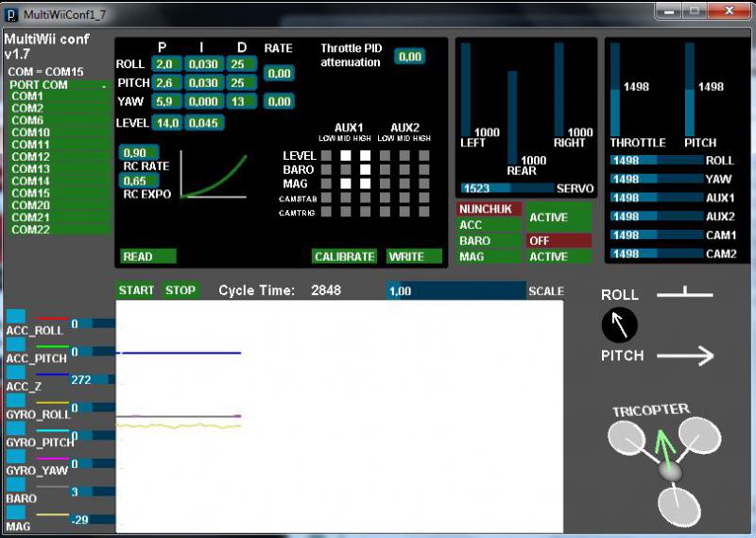Adjust the SCALE slider bar

coord(456,291)
